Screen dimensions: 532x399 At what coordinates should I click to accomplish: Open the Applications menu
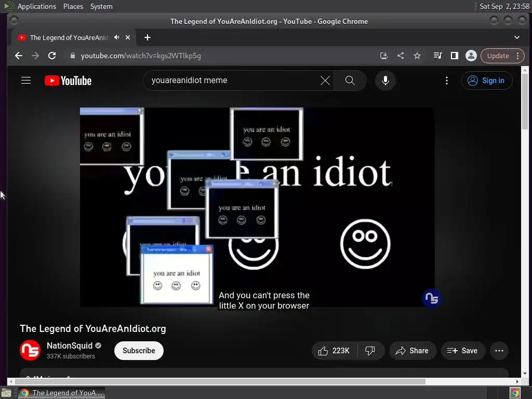coord(37,6)
